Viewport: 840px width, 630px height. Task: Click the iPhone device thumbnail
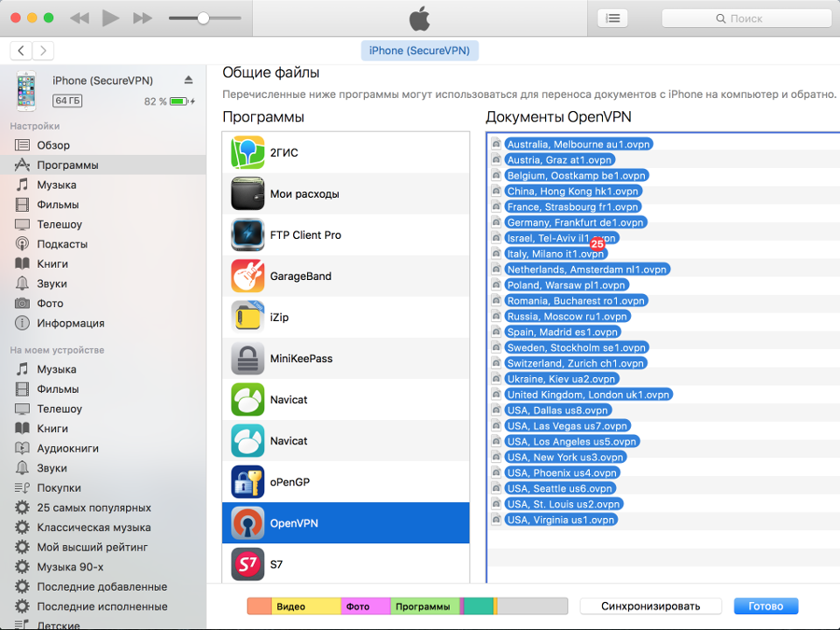tap(25, 90)
